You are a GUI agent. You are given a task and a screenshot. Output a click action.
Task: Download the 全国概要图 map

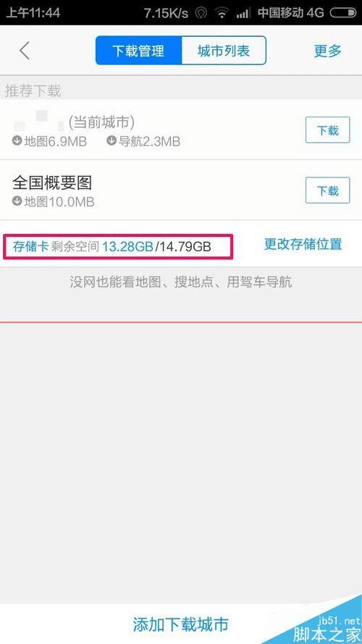click(x=327, y=191)
